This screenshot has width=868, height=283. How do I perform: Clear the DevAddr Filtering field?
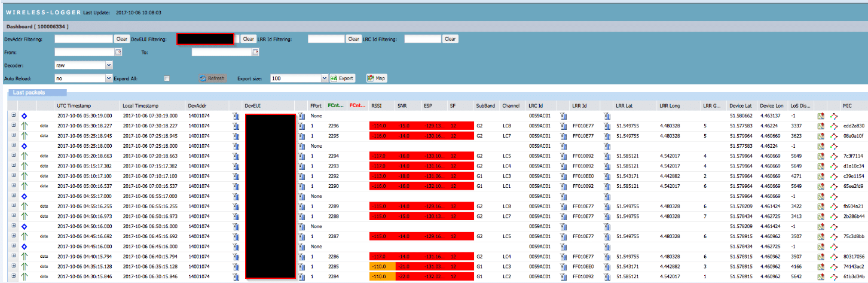[x=122, y=39]
